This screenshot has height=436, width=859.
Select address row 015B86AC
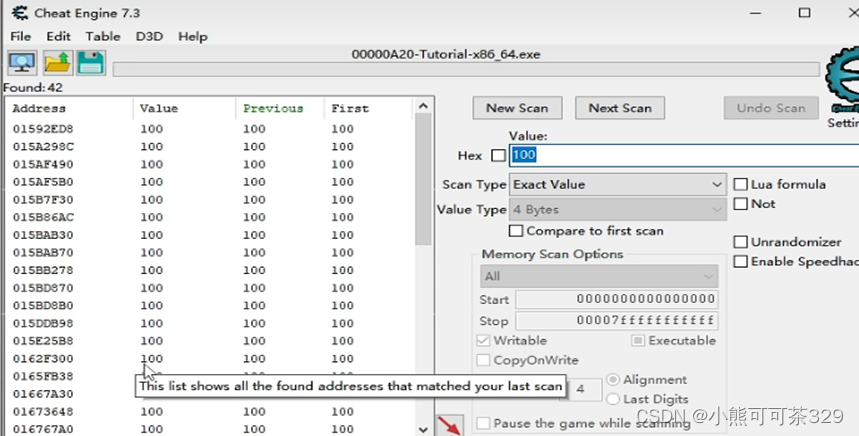(210, 217)
